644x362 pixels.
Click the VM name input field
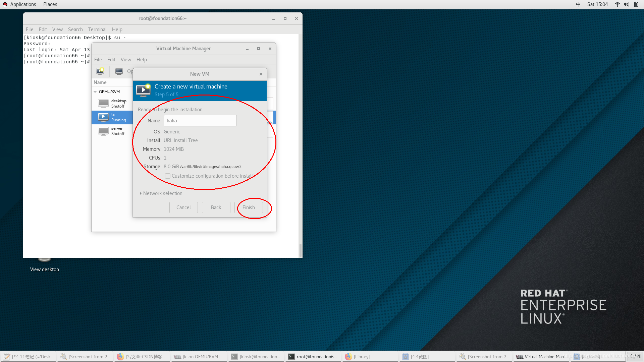(200, 121)
